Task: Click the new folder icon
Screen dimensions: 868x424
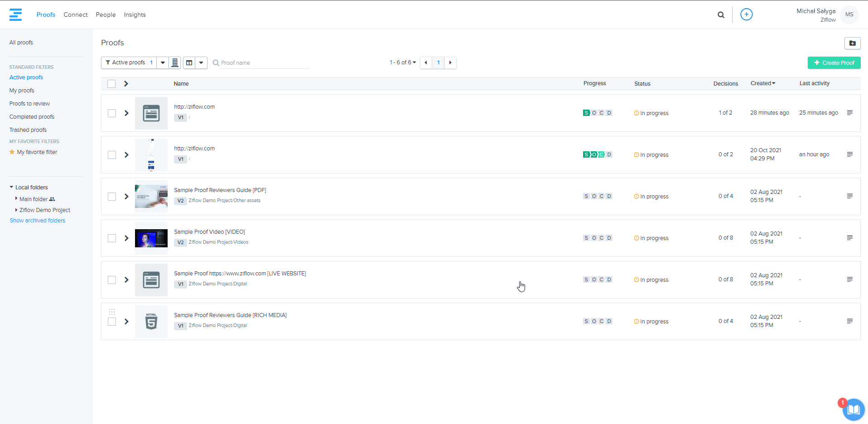Action: [x=852, y=43]
